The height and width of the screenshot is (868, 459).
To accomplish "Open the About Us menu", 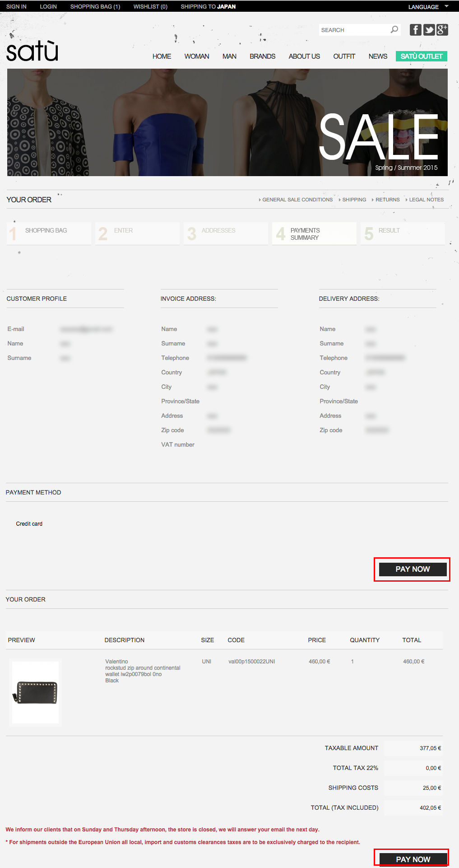I will (x=304, y=56).
